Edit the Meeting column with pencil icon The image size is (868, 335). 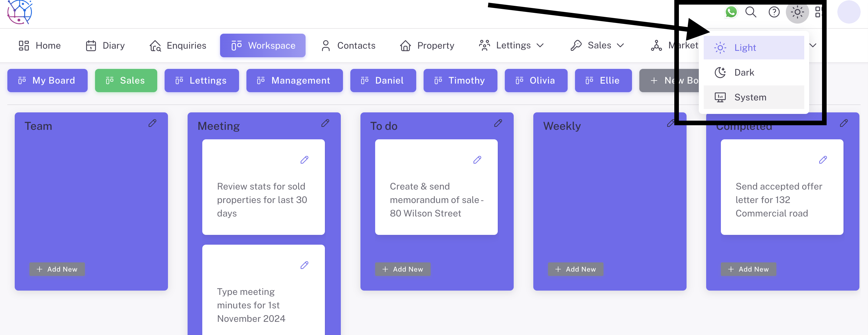(325, 123)
